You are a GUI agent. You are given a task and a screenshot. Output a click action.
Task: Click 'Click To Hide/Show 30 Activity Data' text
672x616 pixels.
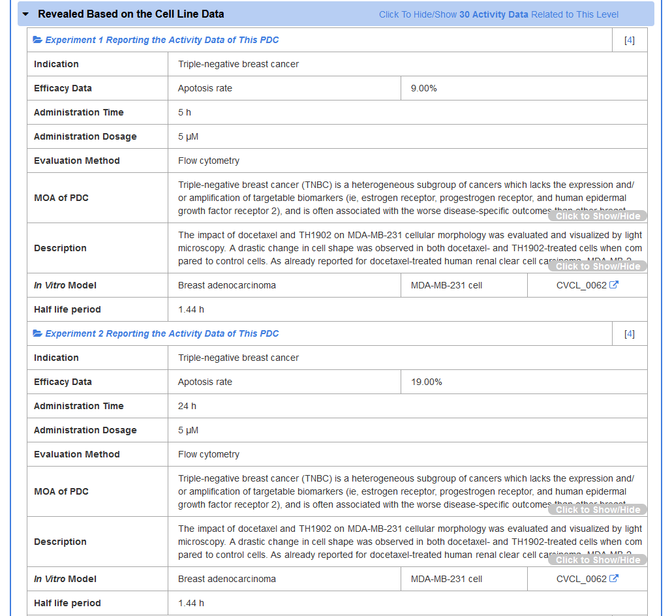(498, 14)
